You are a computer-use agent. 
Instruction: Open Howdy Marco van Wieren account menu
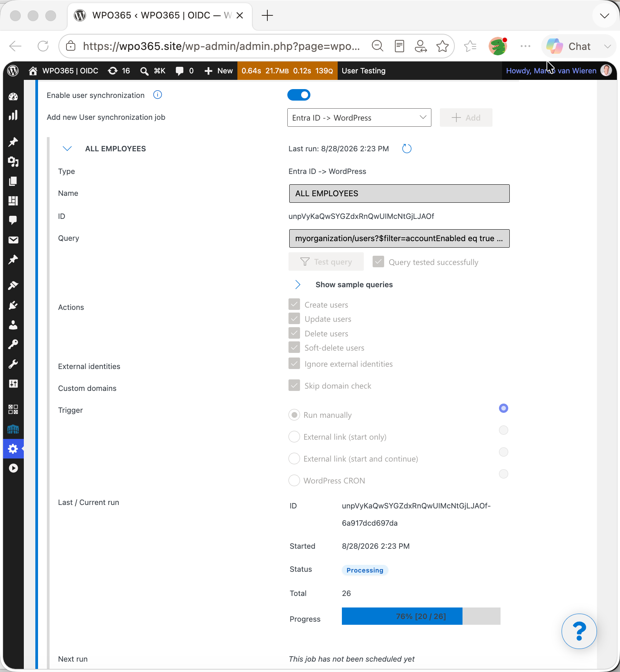559,71
